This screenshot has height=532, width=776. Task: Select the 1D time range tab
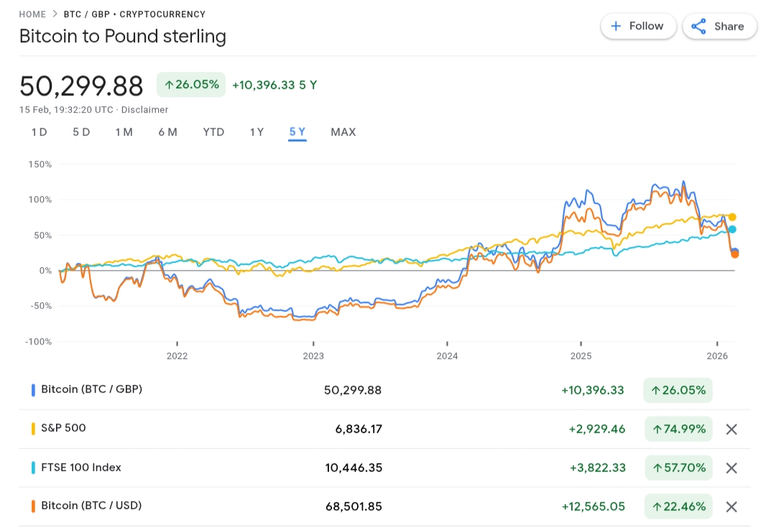pos(39,132)
